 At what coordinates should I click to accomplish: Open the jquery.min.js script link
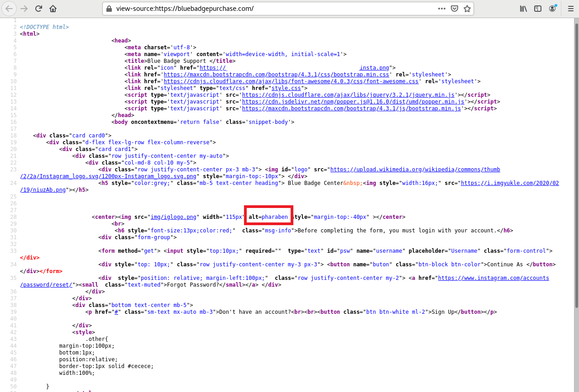point(348,95)
